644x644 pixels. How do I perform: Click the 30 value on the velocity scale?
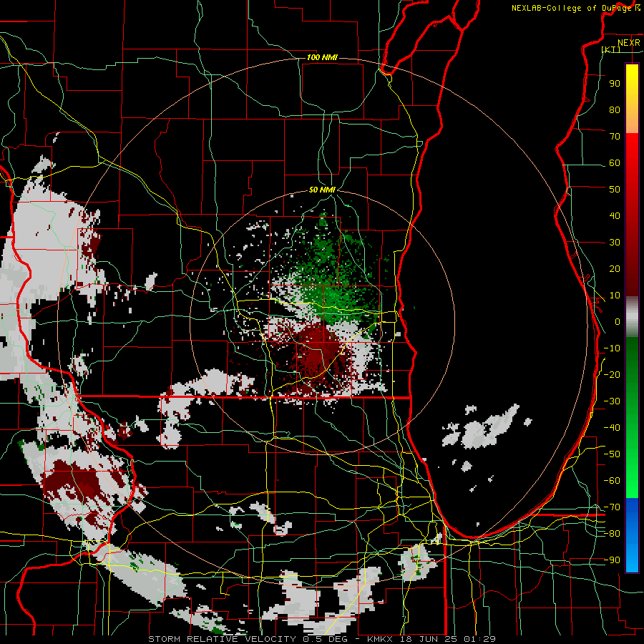(x=615, y=243)
